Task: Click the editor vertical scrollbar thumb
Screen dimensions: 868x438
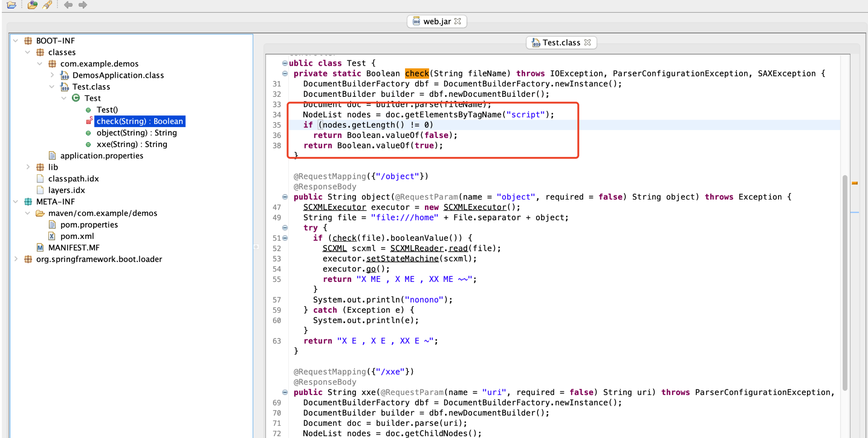Action: pos(844,283)
